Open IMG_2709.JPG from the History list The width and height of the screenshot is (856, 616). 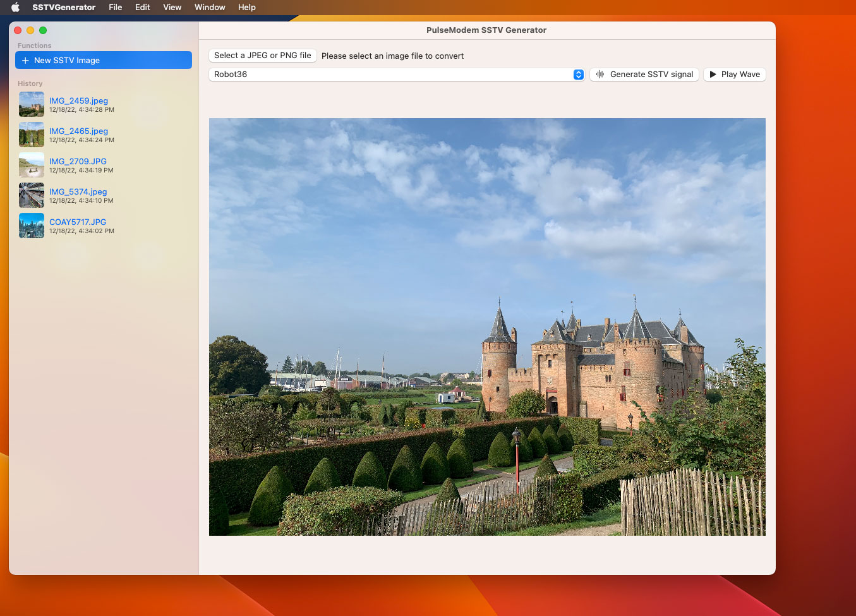click(79, 161)
